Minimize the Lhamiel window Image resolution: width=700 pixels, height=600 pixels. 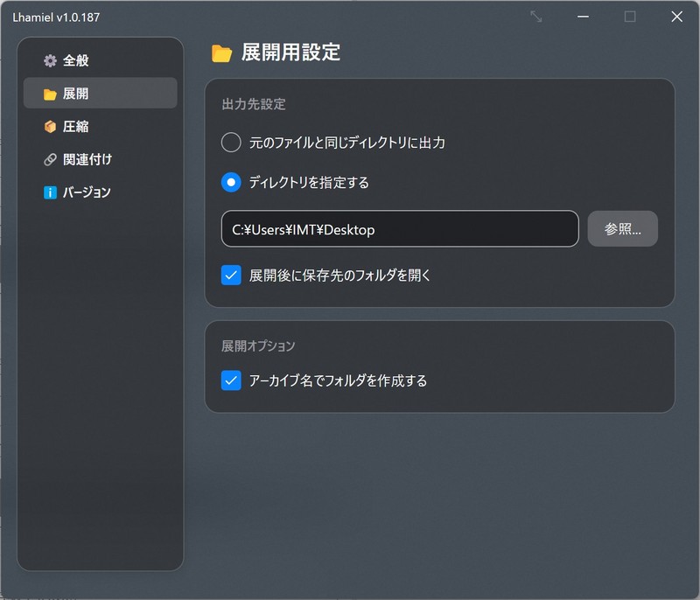click(x=583, y=17)
